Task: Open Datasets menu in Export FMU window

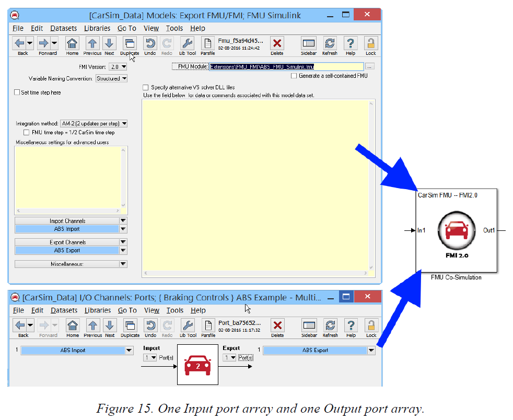Action: point(63,28)
